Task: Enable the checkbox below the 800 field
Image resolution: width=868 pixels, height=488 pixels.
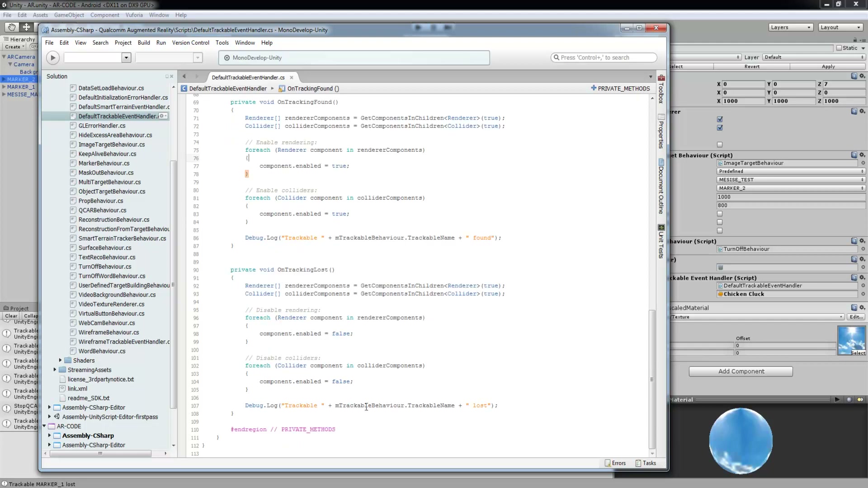Action: [720, 214]
